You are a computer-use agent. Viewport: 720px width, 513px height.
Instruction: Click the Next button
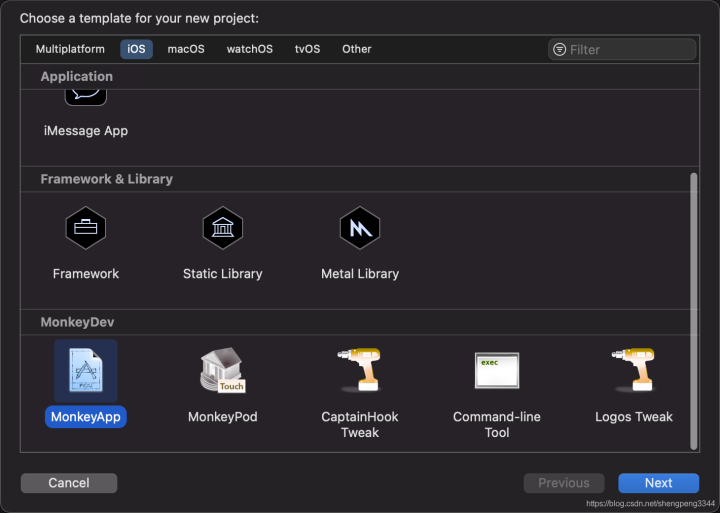pos(658,483)
